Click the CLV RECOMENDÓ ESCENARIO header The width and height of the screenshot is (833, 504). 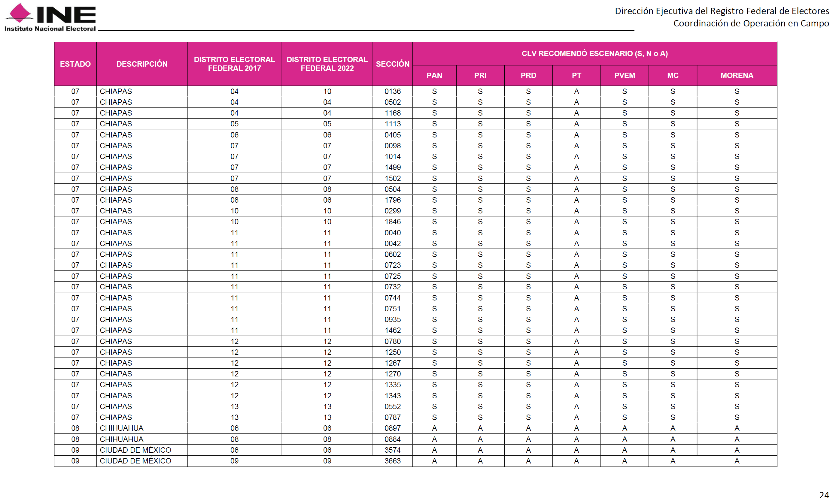594,53
